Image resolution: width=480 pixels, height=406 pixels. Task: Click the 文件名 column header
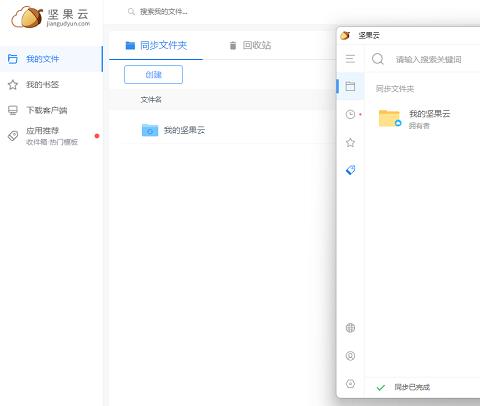151,99
